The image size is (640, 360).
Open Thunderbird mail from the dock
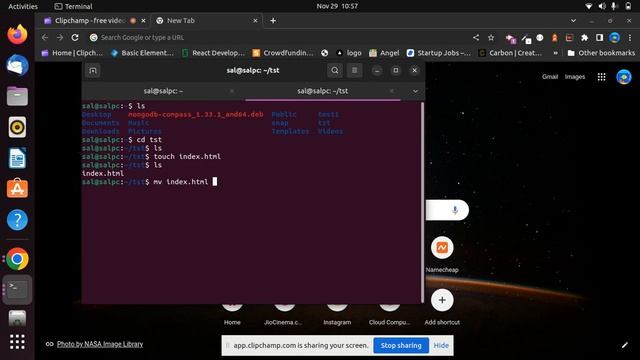pos(17,65)
